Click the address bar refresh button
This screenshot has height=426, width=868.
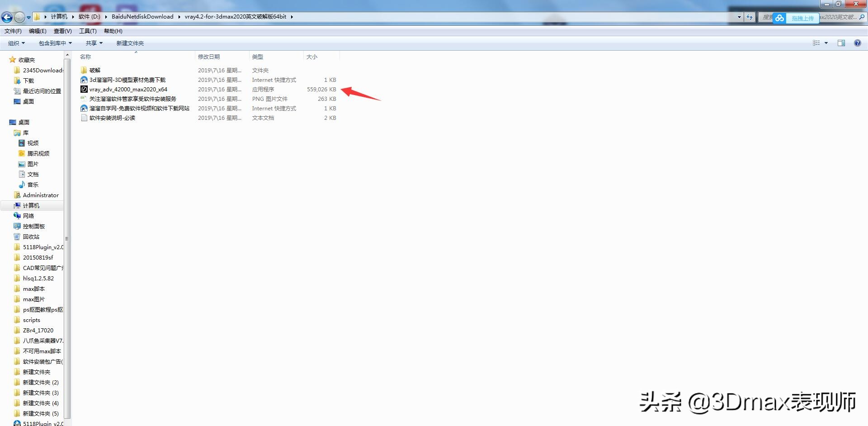click(x=750, y=17)
